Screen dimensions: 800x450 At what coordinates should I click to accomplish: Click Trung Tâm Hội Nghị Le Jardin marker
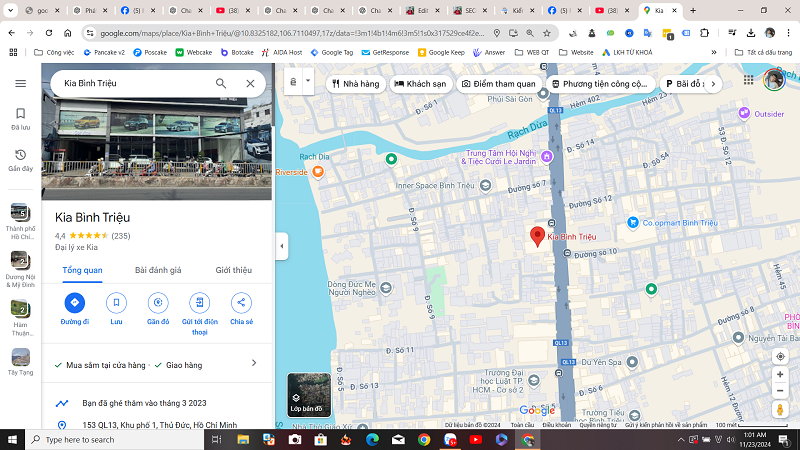[546, 157]
